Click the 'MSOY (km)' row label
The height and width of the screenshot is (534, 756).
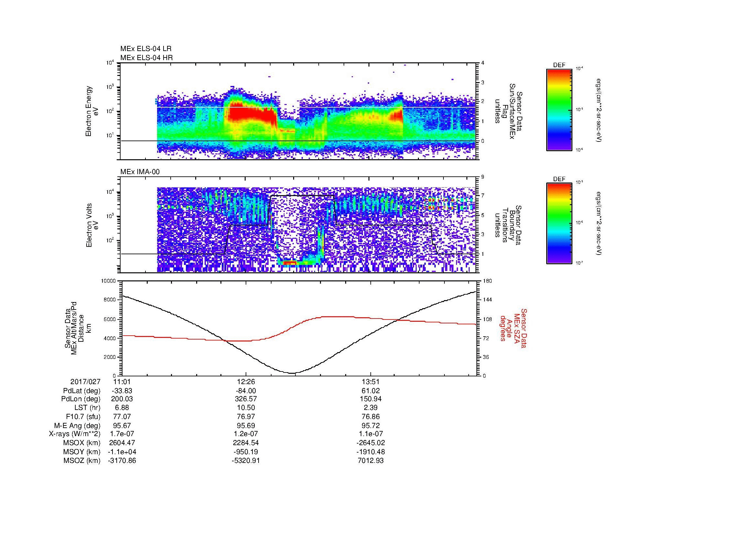[x=82, y=452]
